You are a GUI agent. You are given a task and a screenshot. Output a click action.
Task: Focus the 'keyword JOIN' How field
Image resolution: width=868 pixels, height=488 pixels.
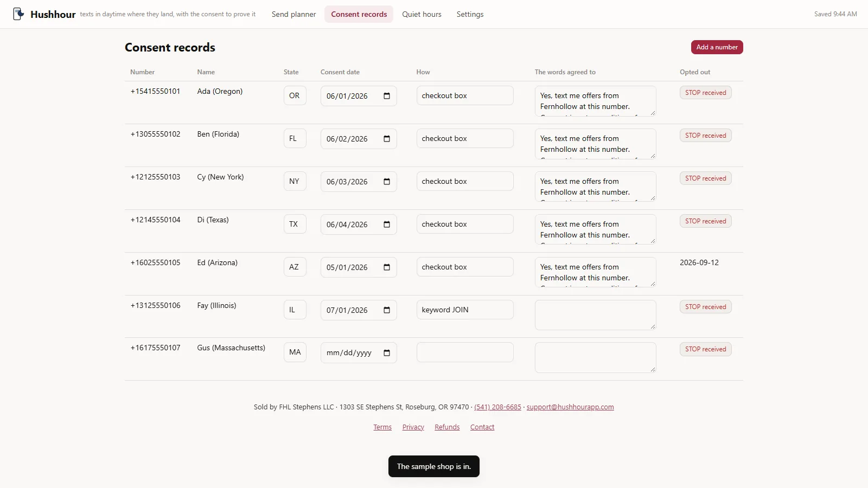(x=465, y=310)
